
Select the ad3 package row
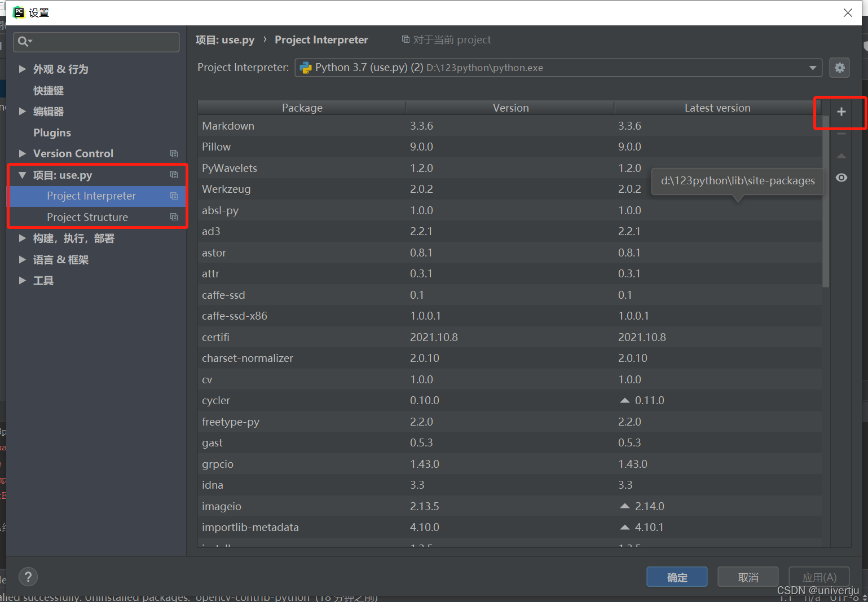510,231
